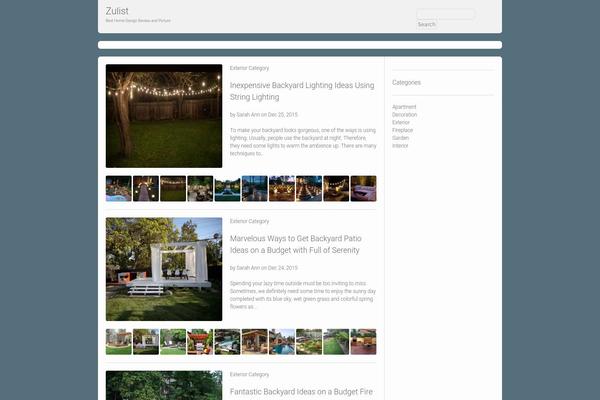The height and width of the screenshot is (400, 600).
Task: Click the Search button
Action: click(x=426, y=24)
